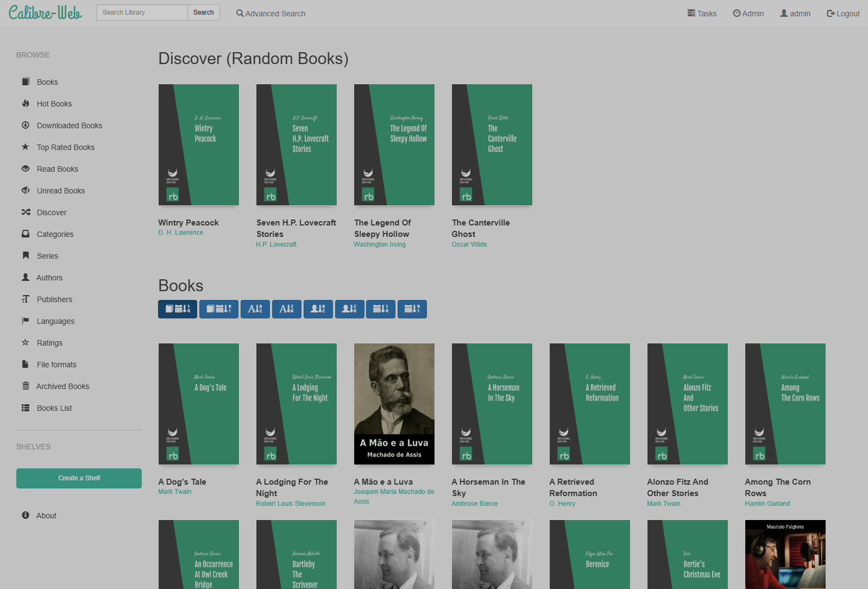Viewport: 868px width, 589px height.
Task: Click author link Hamlin Garland
Action: coord(768,504)
